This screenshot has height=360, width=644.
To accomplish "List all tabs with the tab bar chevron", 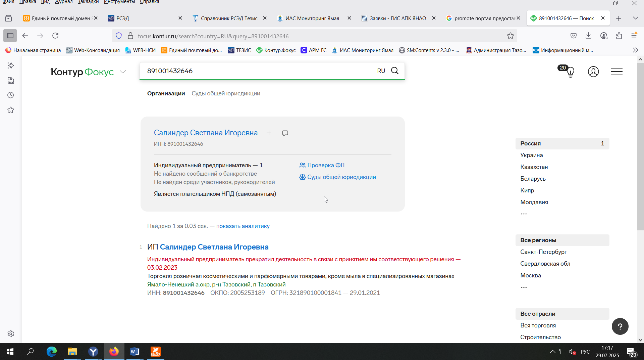I will pos(636,18).
